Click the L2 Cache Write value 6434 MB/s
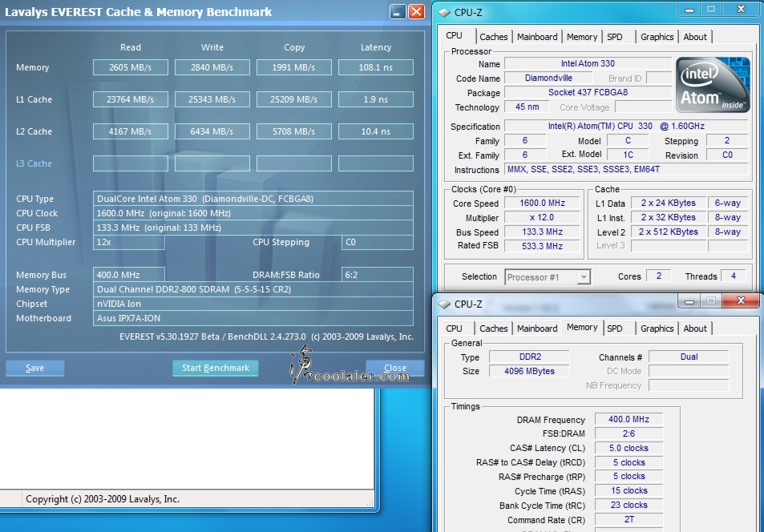The height and width of the screenshot is (532, 764). 212,131
